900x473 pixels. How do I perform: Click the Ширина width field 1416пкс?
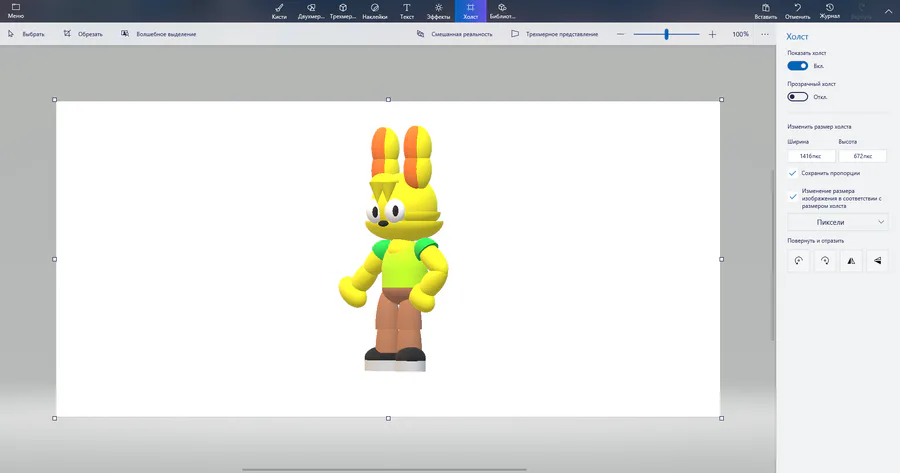[x=810, y=156]
